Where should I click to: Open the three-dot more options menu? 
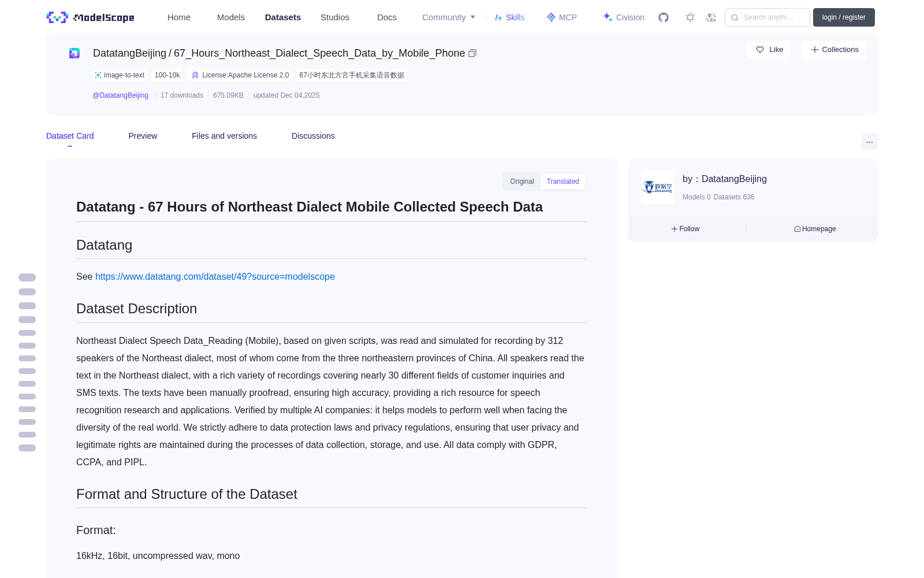click(869, 142)
